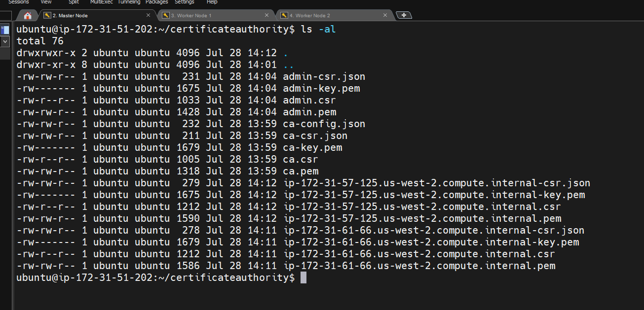Click the key icon on Master Node tab
The width and height of the screenshot is (644, 310).
(47, 15)
